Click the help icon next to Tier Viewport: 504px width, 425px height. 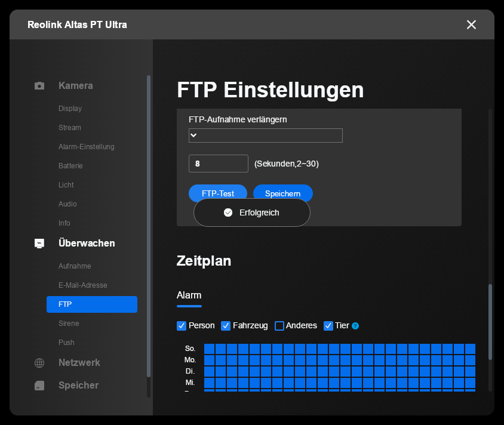click(x=355, y=326)
